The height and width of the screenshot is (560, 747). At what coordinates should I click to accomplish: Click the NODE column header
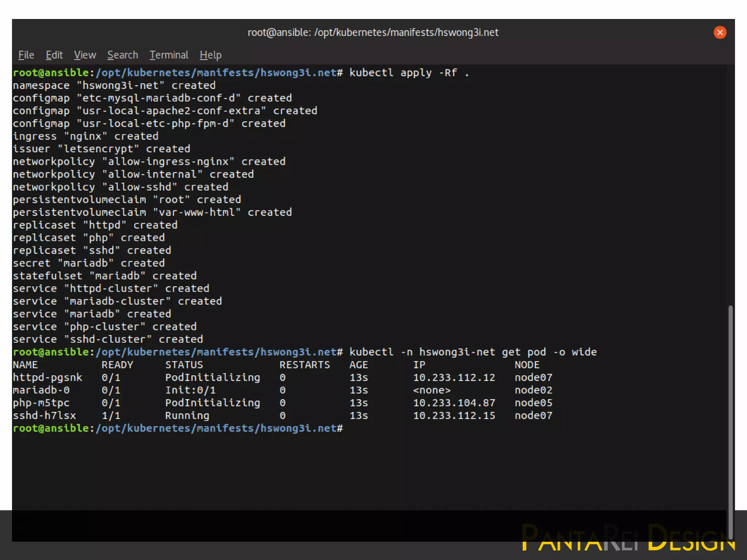tap(527, 365)
